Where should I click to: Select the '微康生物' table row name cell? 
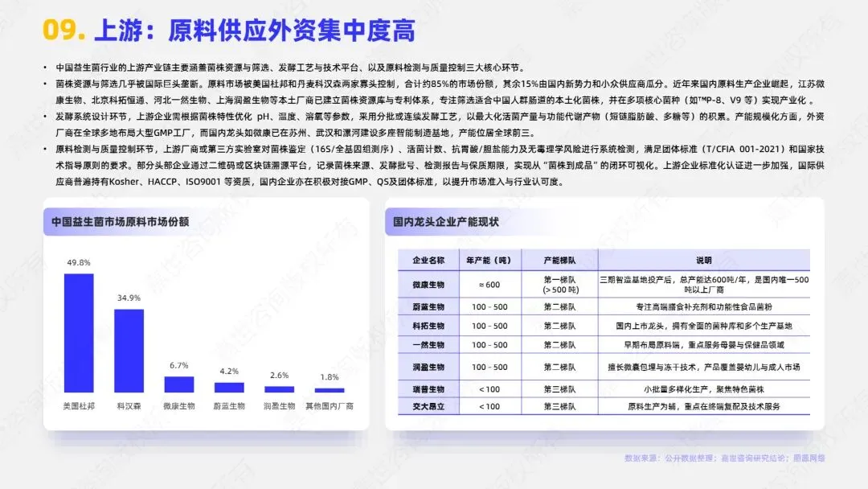[x=428, y=285]
